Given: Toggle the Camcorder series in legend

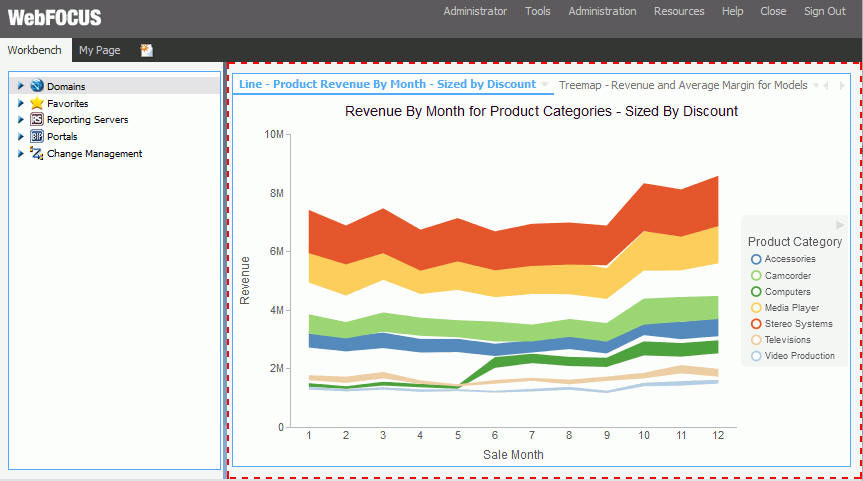Looking at the screenshot, I should (x=757, y=275).
